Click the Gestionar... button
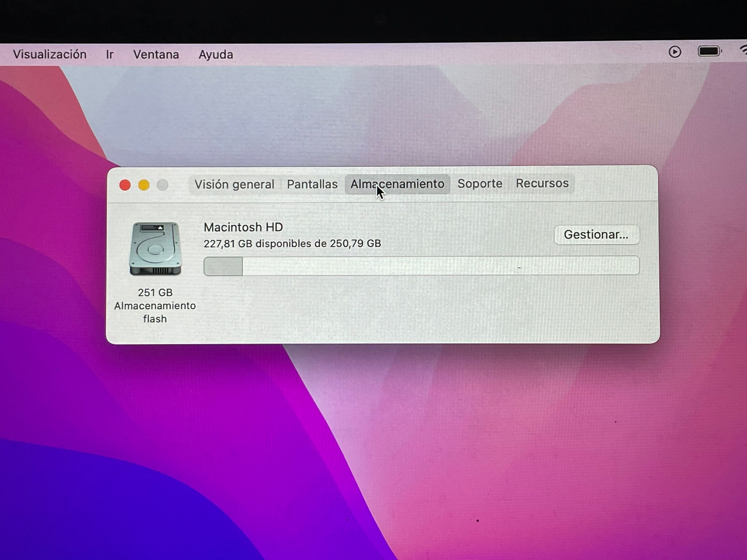The image size is (747, 560). 596,234
